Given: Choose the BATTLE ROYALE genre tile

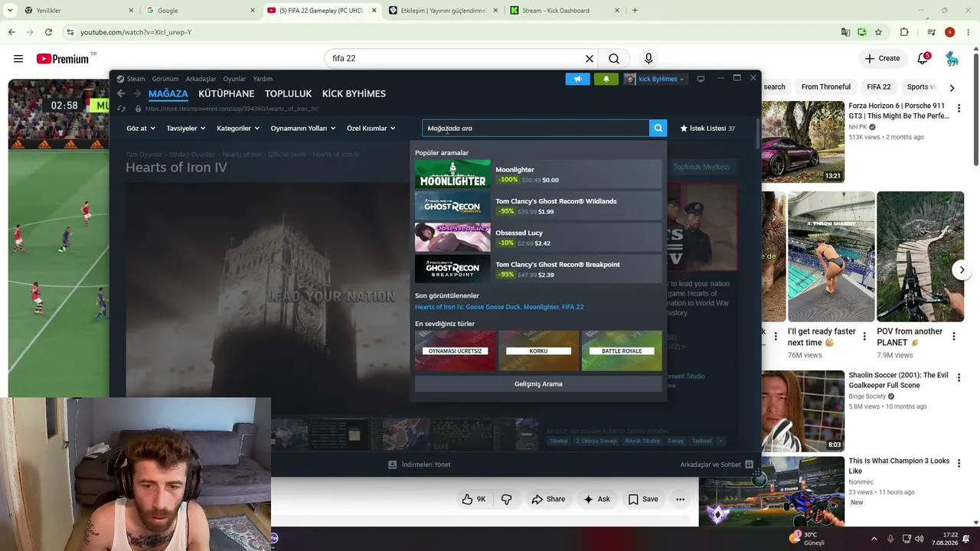Looking at the screenshot, I should point(622,350).
